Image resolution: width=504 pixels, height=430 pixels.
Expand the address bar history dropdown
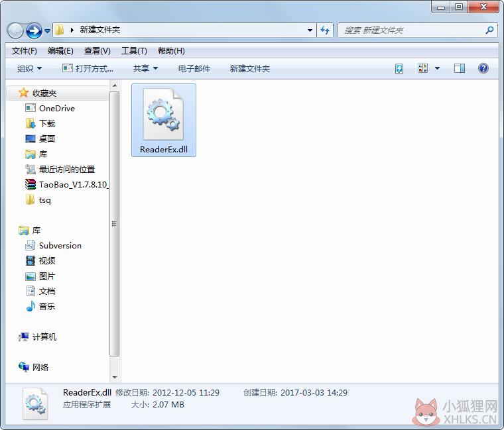click(310, 30)
